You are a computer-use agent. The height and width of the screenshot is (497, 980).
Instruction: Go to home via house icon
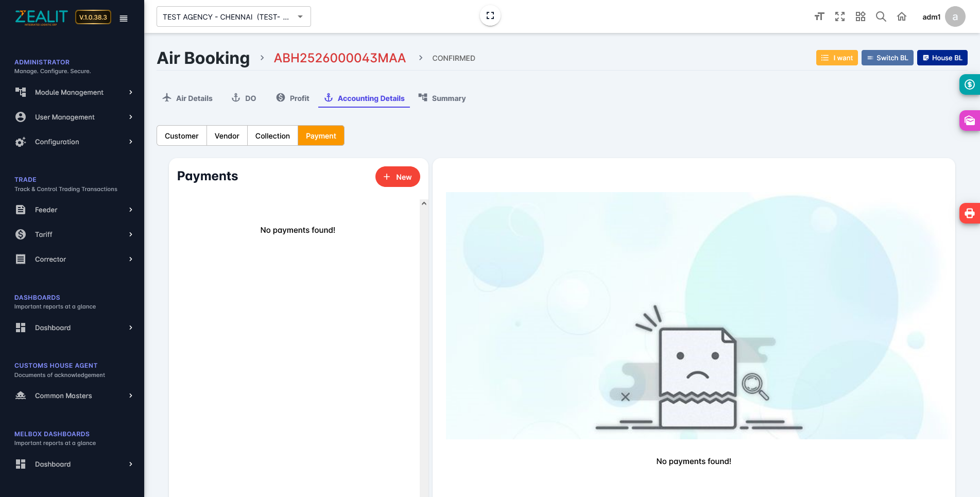point(901,17)
